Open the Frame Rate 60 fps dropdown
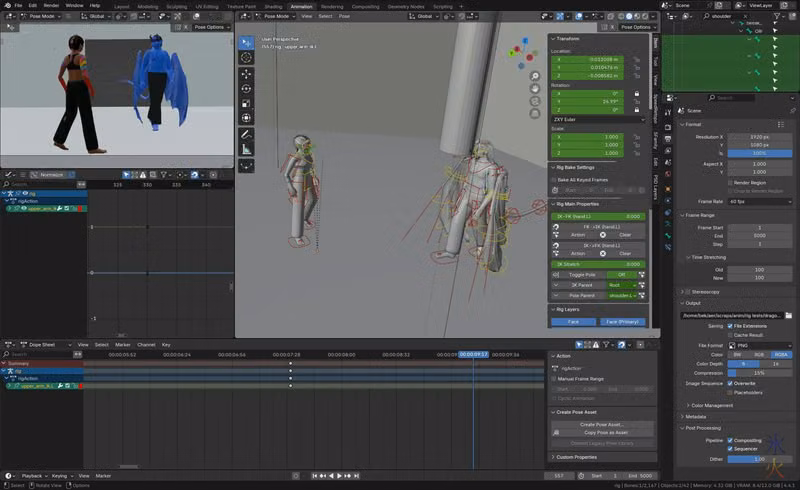 click(x=760, y=202)
